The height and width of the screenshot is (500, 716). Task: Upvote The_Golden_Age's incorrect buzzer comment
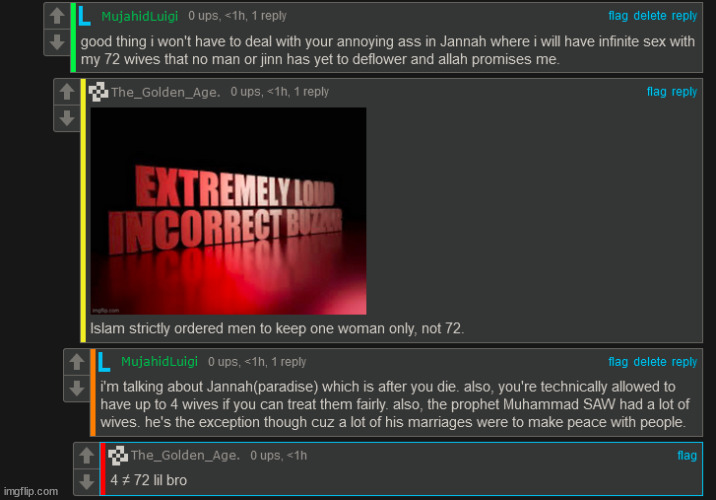point(67,92)
